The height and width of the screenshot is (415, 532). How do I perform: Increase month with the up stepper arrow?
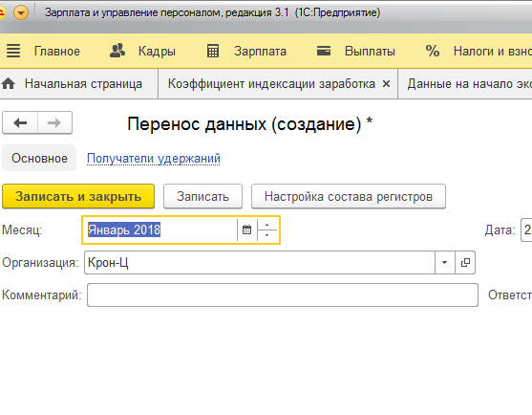[267, 225]
